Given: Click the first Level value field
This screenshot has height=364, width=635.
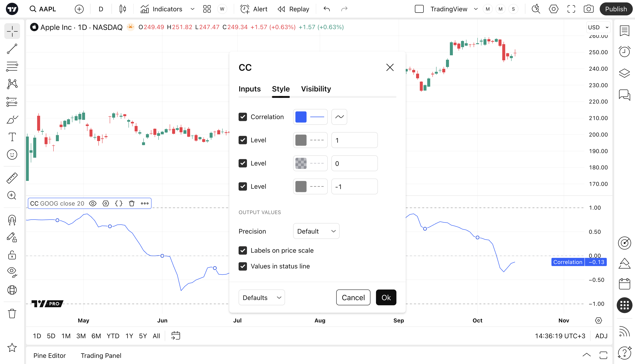Looking at the screenshot, I should tap(354, 140).
